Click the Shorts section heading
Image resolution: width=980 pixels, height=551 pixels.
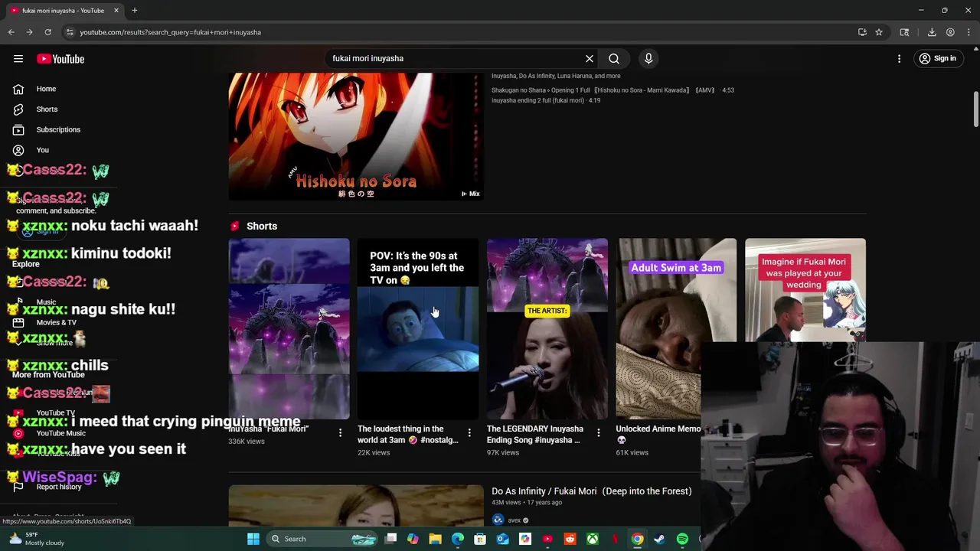(262, 226)
